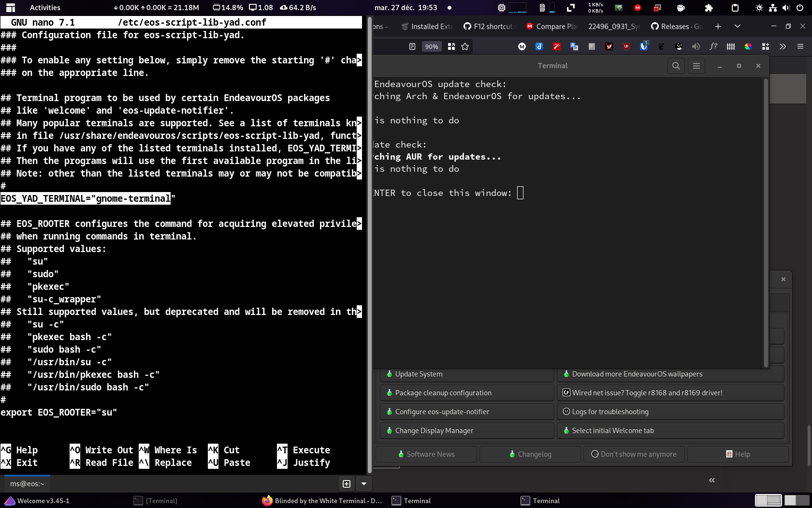Click the QR-code grid icon in address bar
The width and height of the screenshot is (812, 508).
point(451,46)
